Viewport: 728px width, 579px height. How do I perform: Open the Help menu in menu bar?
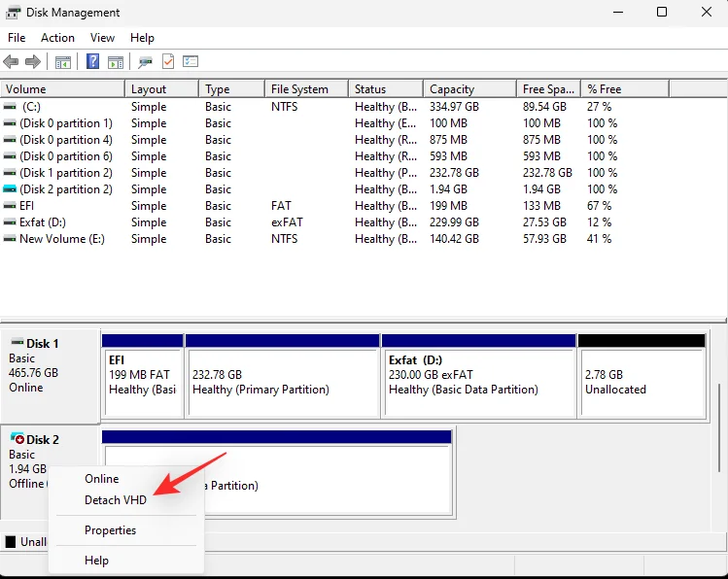[x=142, y=38]
